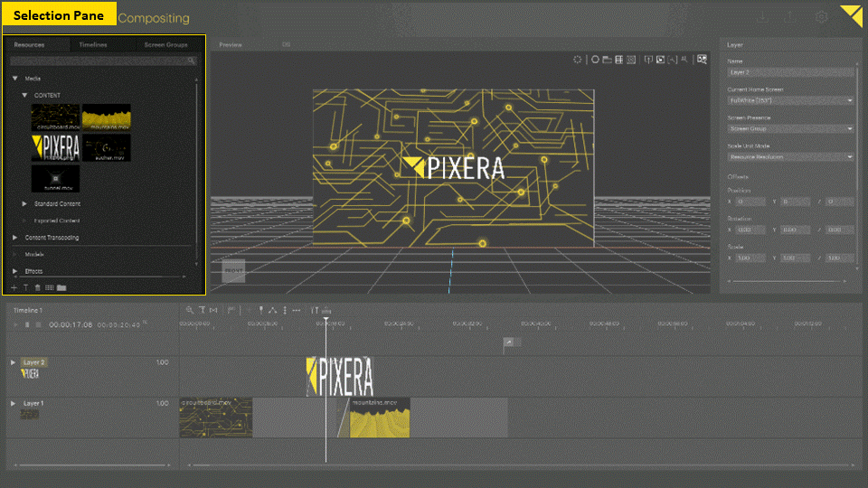Image resolution: width=868 pixels, height=488 pixels.
Task: Click the download arrow icon at top right
Action: click(x=763, y=17)
